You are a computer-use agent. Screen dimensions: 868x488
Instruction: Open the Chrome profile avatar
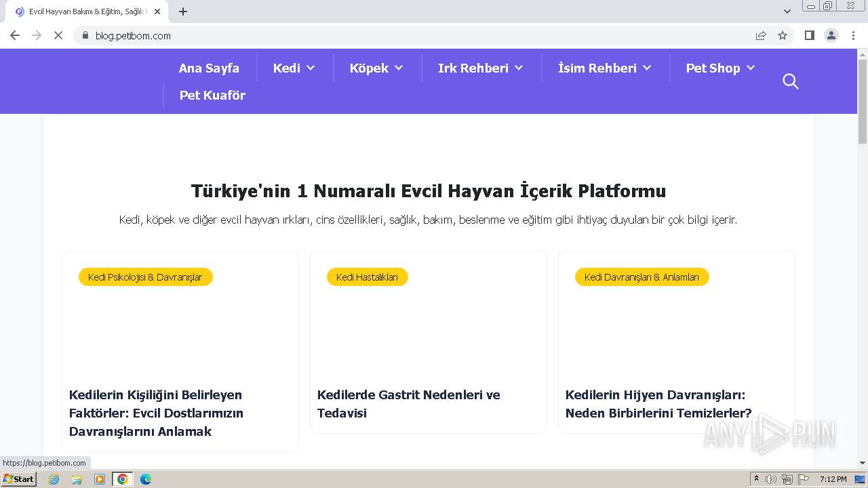pos(831,35)
